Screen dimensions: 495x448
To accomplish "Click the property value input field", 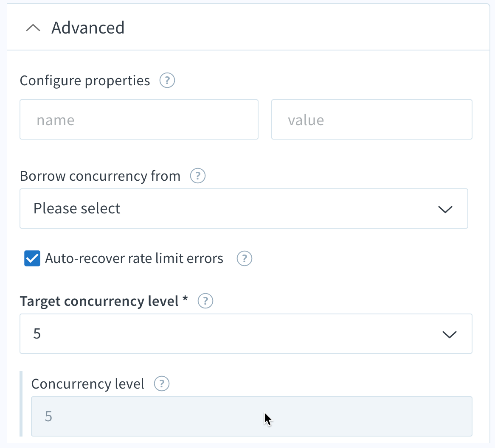I will [x=371, y=120].
